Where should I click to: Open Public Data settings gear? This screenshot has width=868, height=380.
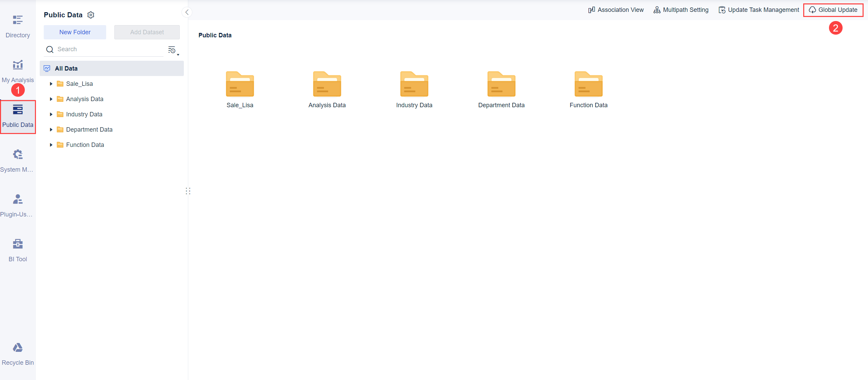pyautogui.click(x=90, y=15)
